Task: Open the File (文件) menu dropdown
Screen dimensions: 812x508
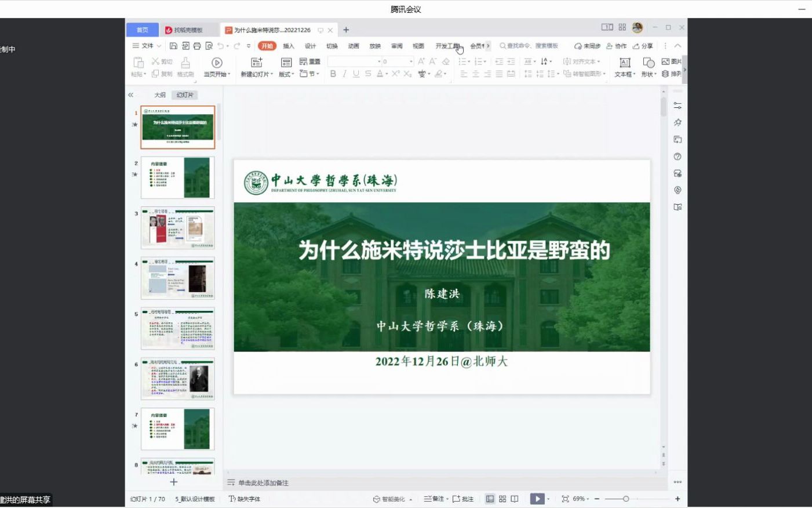Action: coord(147,46)
